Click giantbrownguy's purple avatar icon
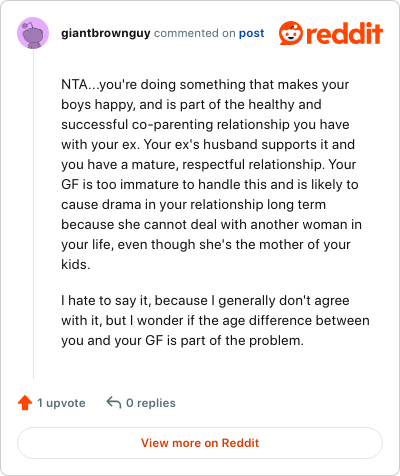Image resolution: width=400 pixels, height=476 pixels. coord(33,33)
